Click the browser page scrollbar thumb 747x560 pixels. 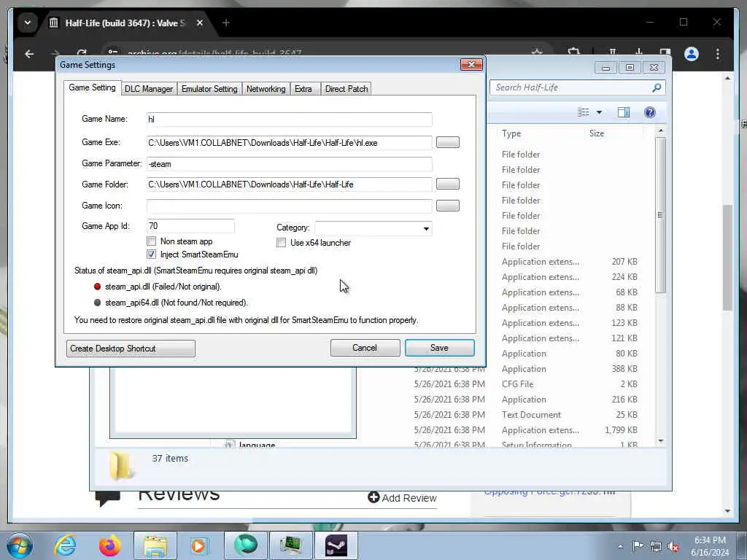[x=727, y=257]
